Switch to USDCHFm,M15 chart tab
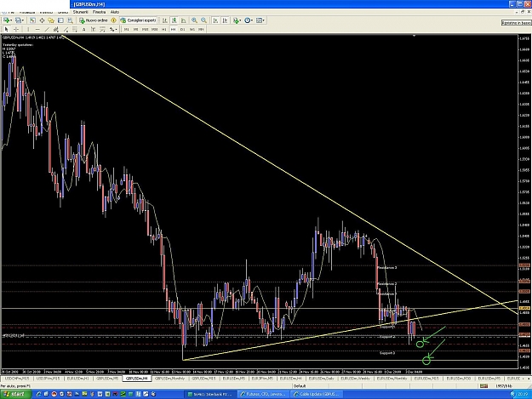532x399 pixels. [17, 378]
